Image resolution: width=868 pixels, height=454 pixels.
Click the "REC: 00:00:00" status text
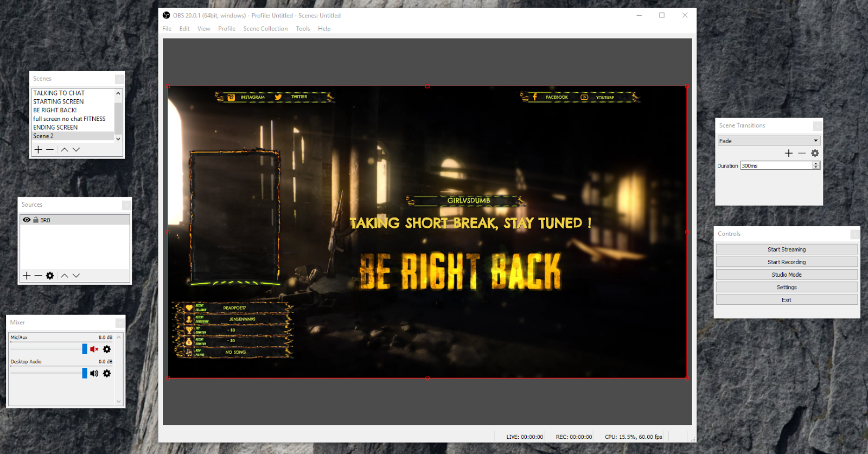574,437
